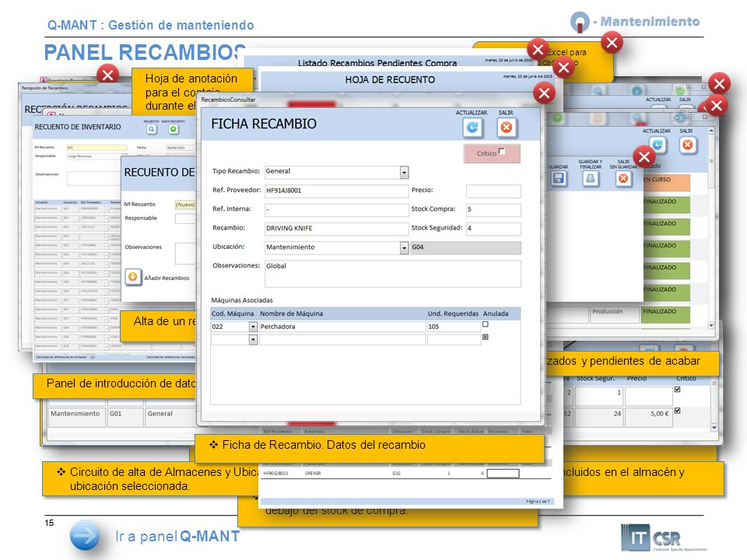Viewport: 747px width, 560px height.
Task: Click the GUARDAR Y FINALIZAR lock icon
Action: pyautogui.click(x=591, y=179)
